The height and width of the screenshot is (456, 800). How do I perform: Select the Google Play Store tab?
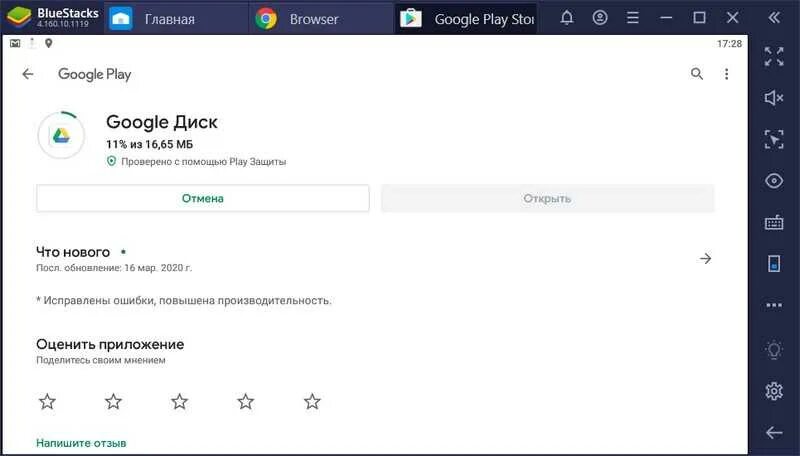point(466,19)
